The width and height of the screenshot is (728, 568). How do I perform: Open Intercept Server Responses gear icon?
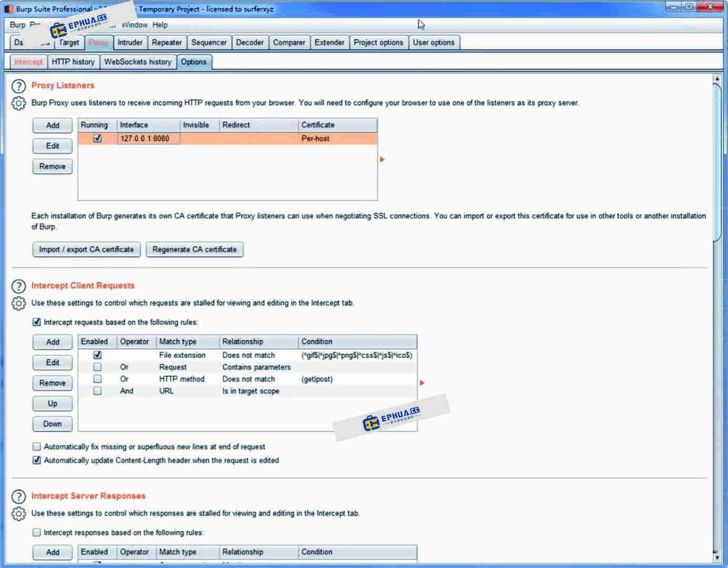tap(18, 514)
